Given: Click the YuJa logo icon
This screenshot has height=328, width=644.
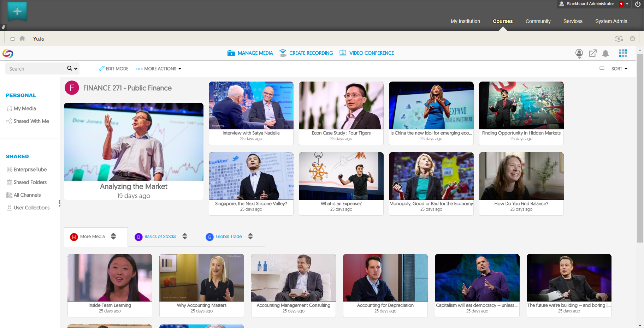Looking at the screenshot, I should pos(8,53).
